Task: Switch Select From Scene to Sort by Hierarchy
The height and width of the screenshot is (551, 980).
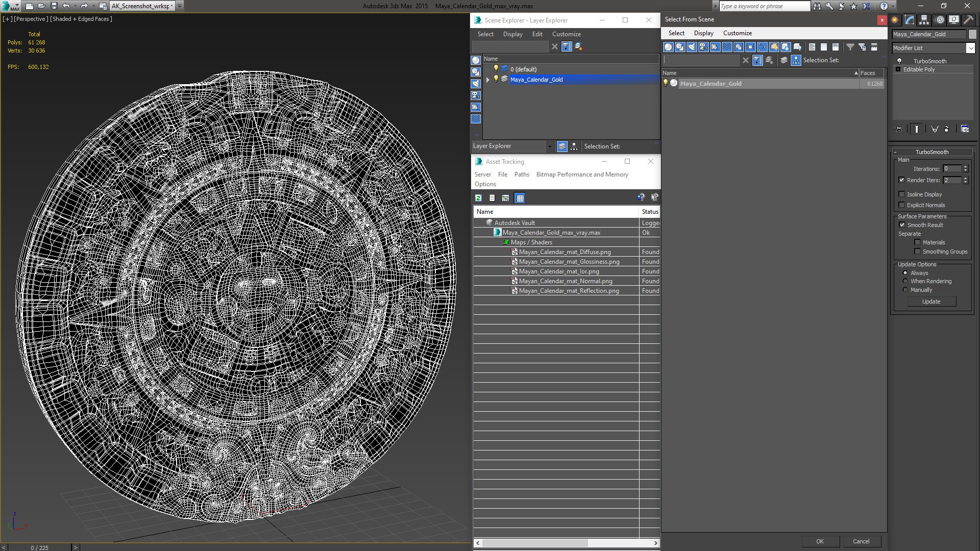Action: 796,60
